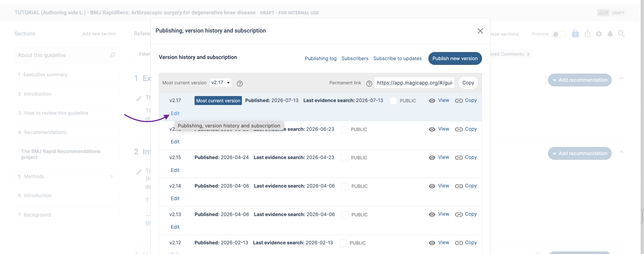The height and width of the screenshot is (254, 644).
Task: Expand the 5 Methods section chevron
Action: tap(112, 177)
